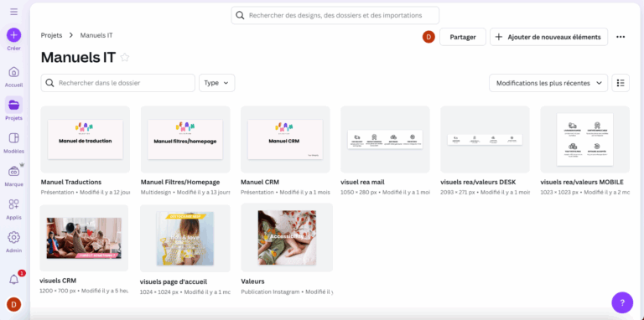Click the visuels page d'accueil title text
The height and width of the screenshot is (320, 644).
point(174,281)
